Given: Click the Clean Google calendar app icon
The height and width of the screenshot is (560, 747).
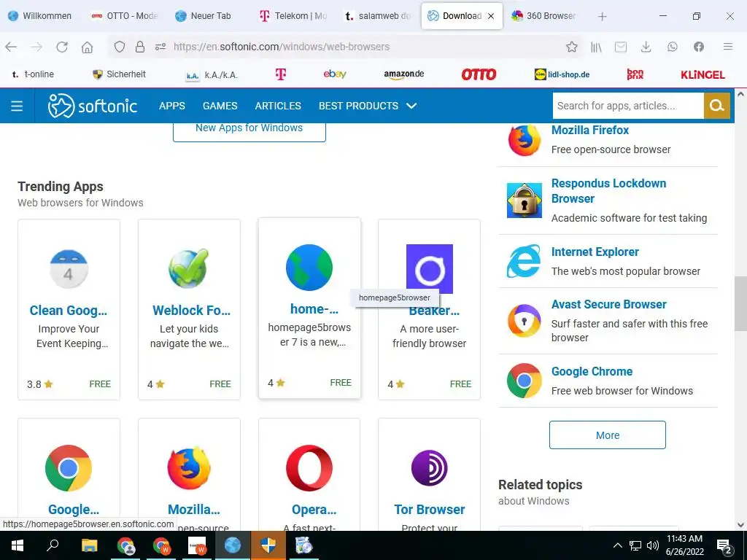Looking at the screenshot, I should click(69, 268).
